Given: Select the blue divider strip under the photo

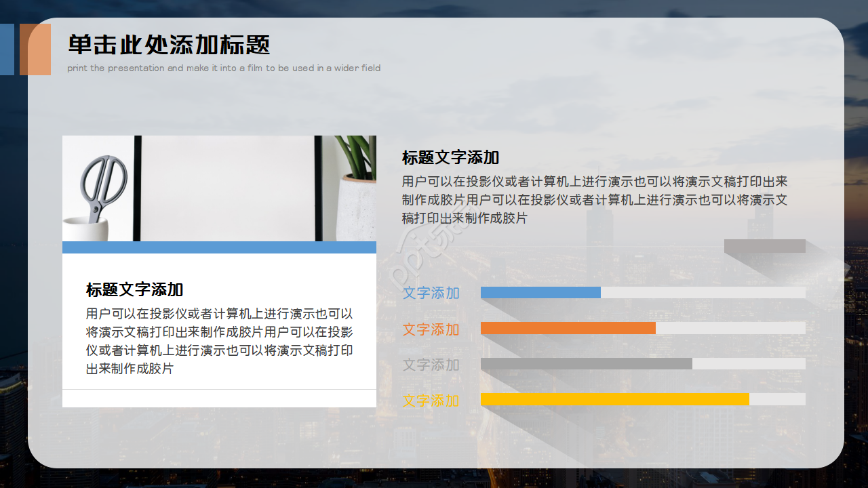Looking at the screenshot, I should [219, 247].
